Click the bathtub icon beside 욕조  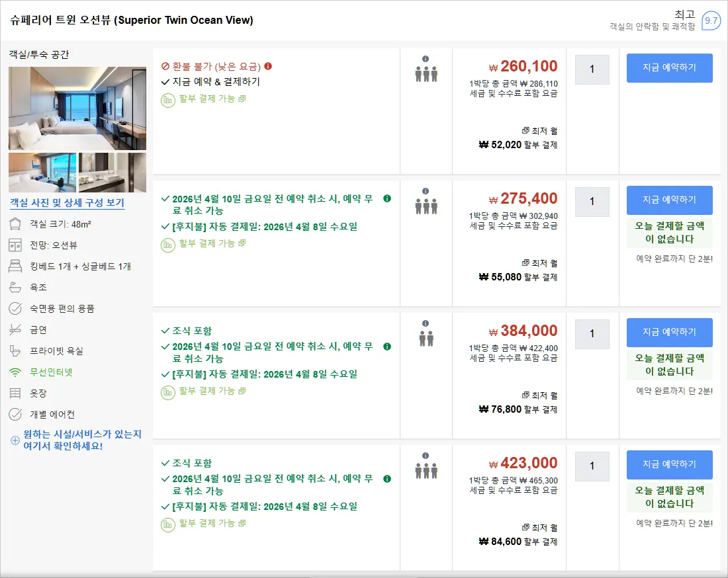(x=15, y=287)
